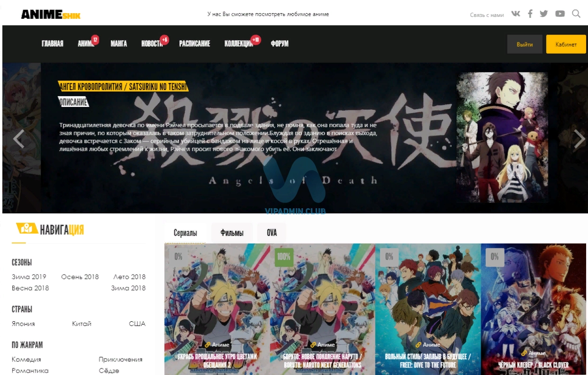The width and height of the screenshot is (588, 375).
Task: Click the slogan У нас Вы сможете посмотреть любимое аниме
Action: coord(268,14)
